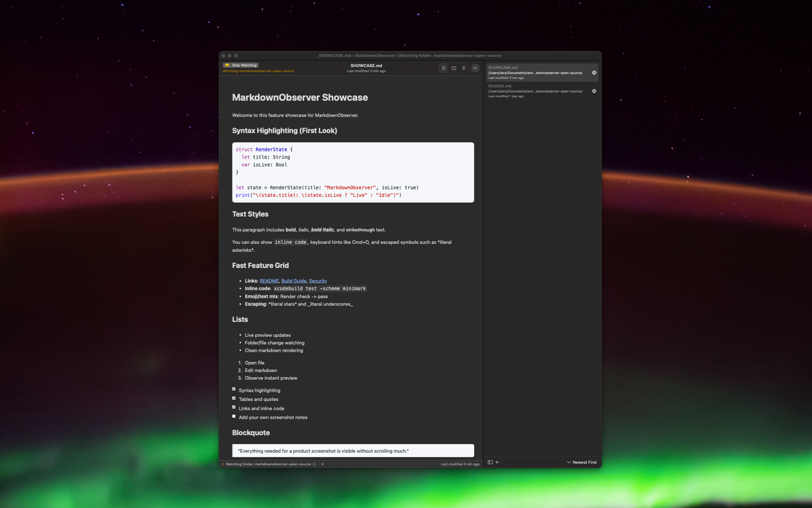Click the Stop Watching button
This screenshot has width=812, height=508.
tap(240, 65)
